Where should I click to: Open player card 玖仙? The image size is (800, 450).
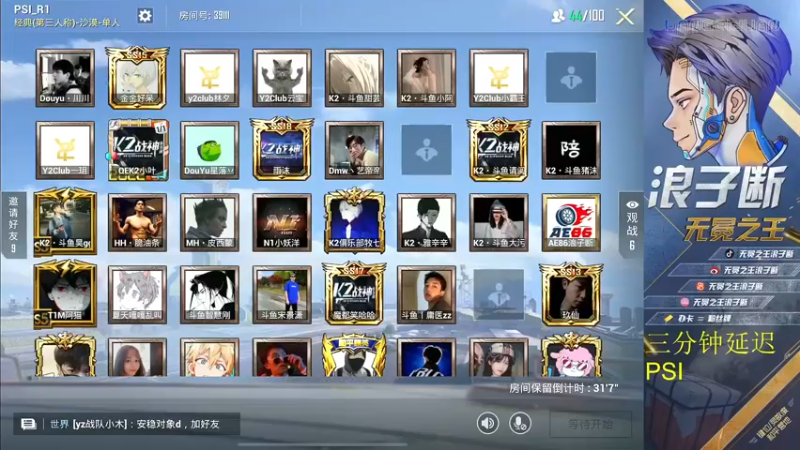tap(571, 294)
